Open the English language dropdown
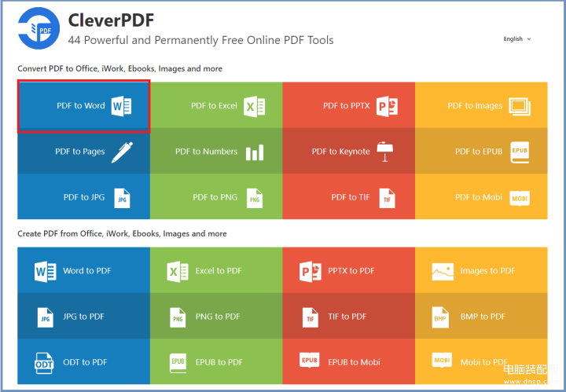Image resolution: width=566 pixels, height=392 pixels. pos(517,39)
